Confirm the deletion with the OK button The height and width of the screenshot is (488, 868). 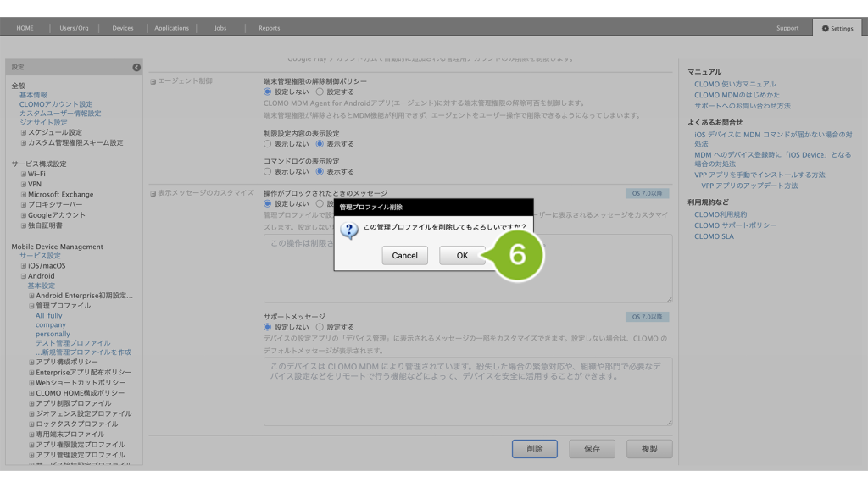pyautogui.click(x=461, y=255)
